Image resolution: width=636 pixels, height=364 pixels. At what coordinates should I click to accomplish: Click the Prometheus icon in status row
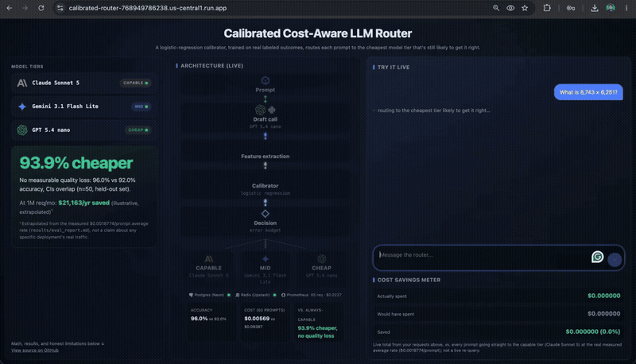(x=284, y=295)
